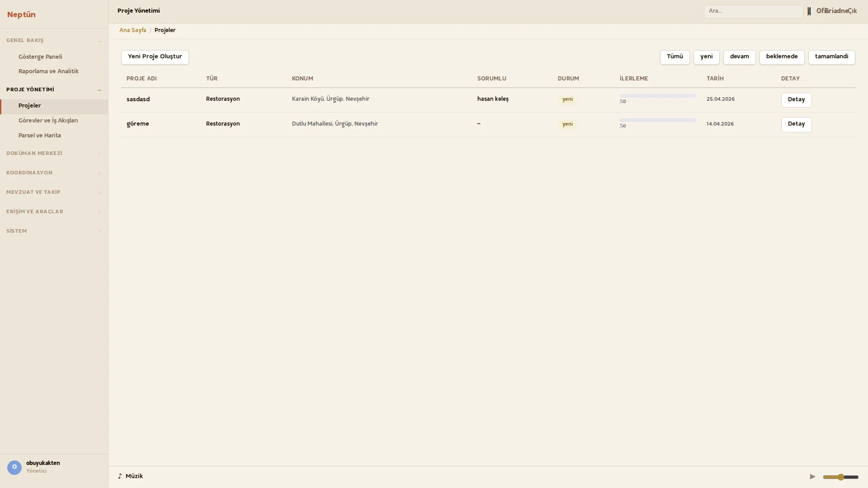868x488 pixels.
Task: Click the date 14.04.2026
Action: (720, 124)
